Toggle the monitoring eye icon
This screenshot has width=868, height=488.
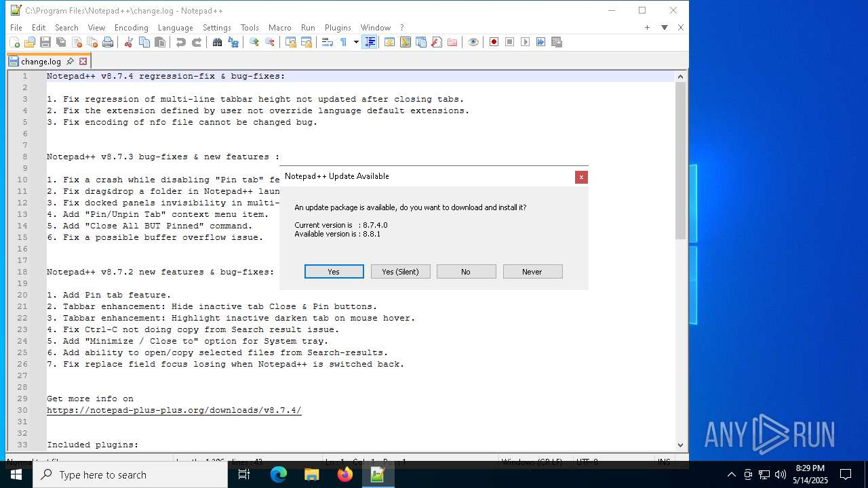point(473,42)
